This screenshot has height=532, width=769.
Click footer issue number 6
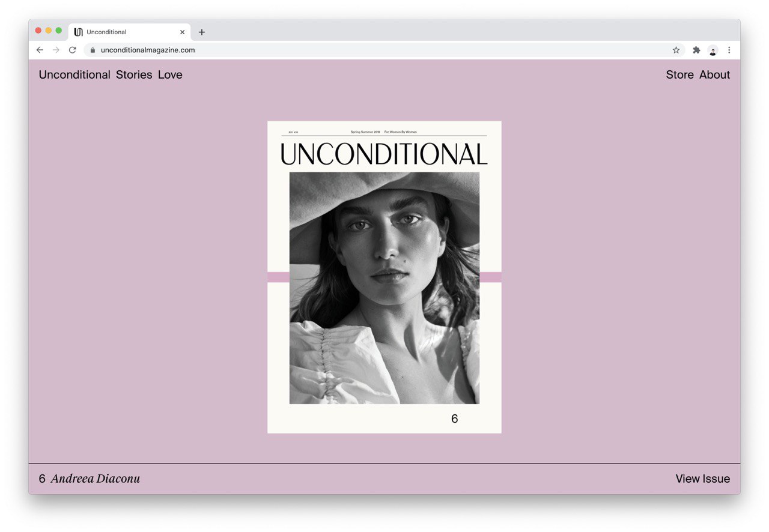point(42,479)
